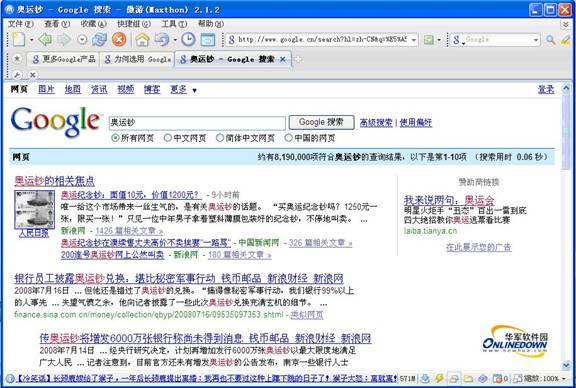
Task: Expand the address bar dropdown arrow
Action: (414, 40)
